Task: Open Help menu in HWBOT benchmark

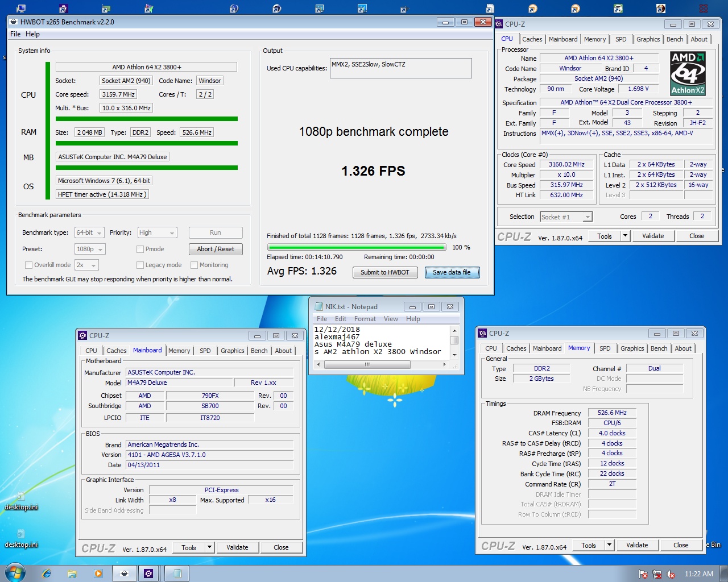Action: (32, 34)
